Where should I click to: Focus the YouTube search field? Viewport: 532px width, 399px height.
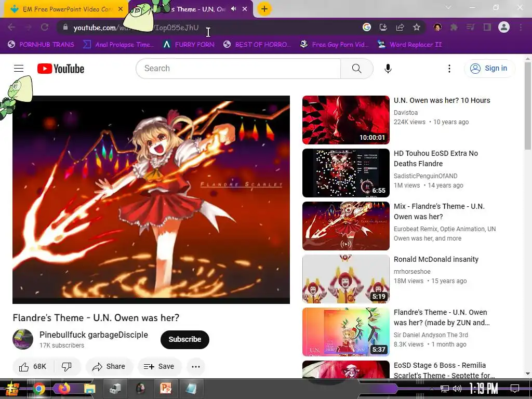tap(238, 69)
